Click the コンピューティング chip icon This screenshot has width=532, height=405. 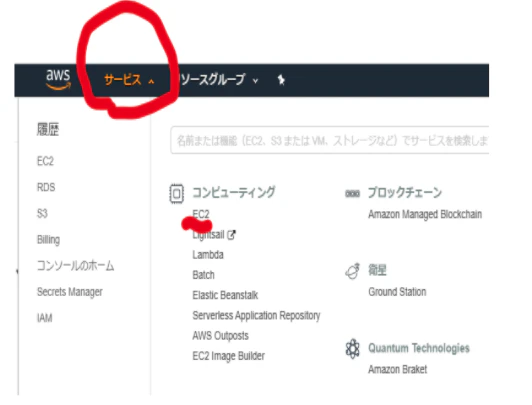coord(176,194)
